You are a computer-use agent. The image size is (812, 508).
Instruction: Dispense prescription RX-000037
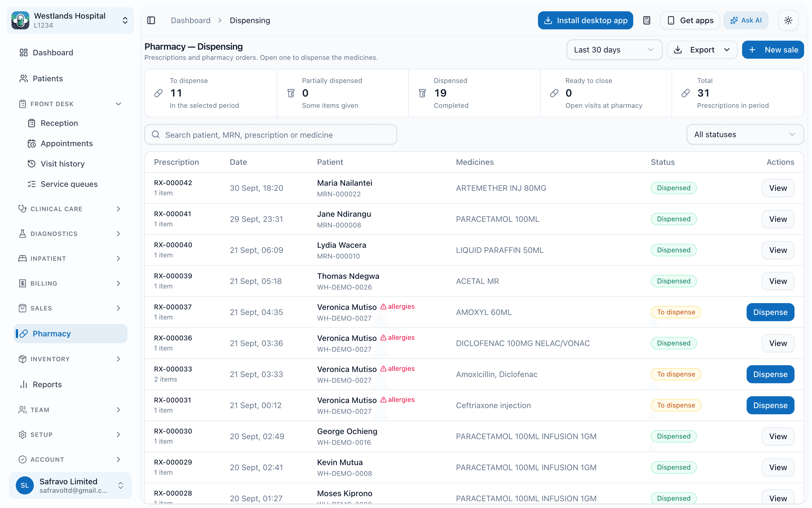770,312
